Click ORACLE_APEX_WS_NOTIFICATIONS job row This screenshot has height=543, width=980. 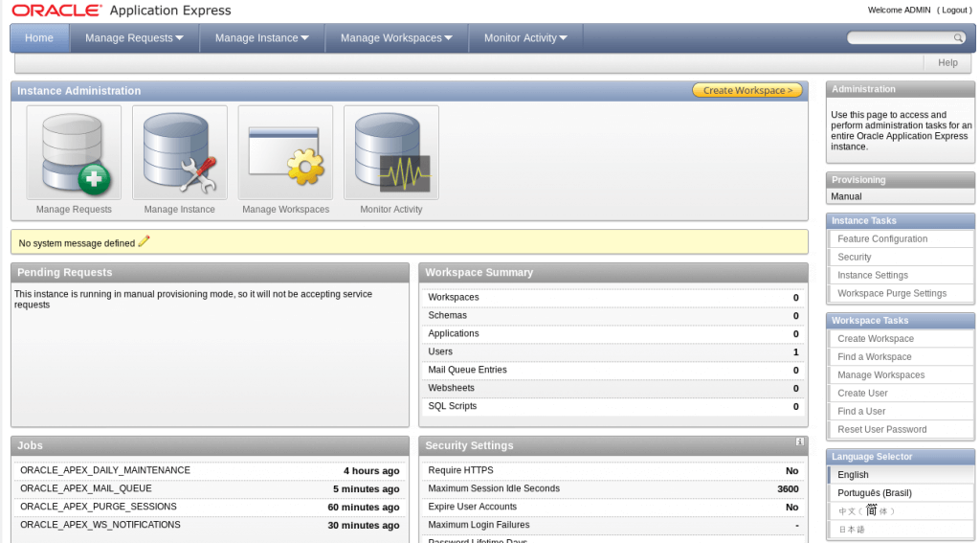coord(210,525)
